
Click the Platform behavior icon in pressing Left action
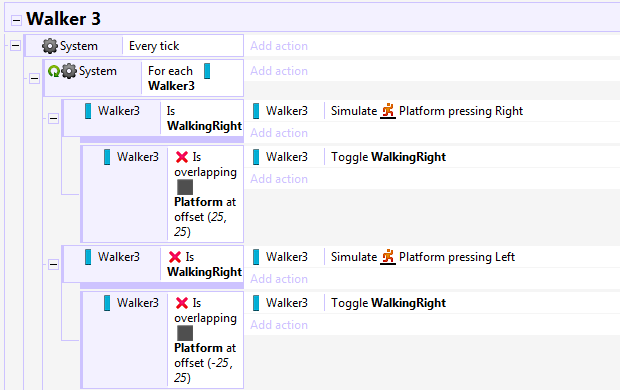coord(388,257)
